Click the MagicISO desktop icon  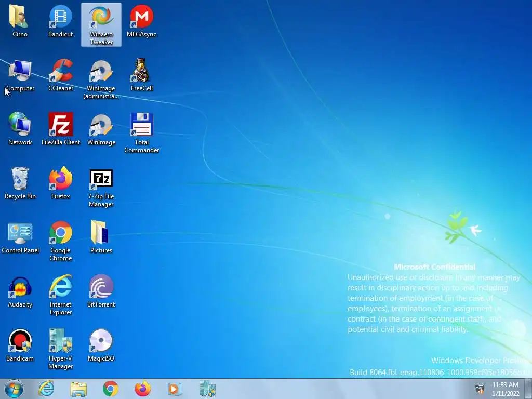click(101, 345)
